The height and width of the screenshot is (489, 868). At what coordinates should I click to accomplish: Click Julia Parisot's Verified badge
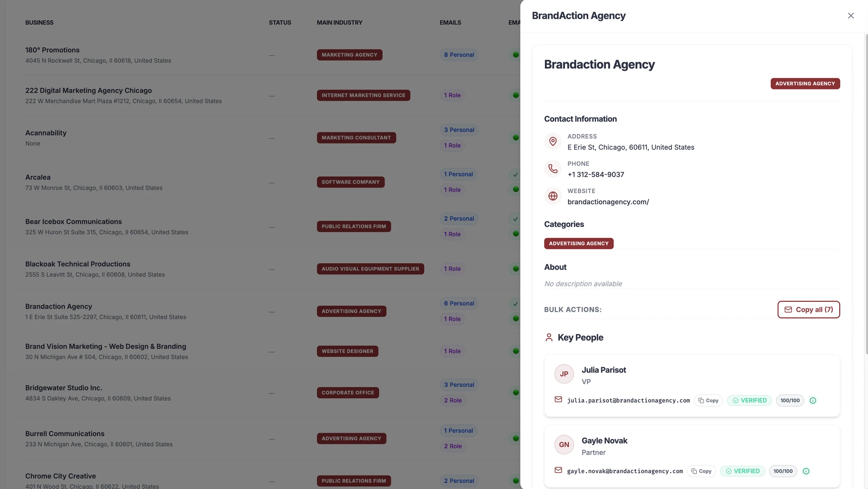(749, 400)
